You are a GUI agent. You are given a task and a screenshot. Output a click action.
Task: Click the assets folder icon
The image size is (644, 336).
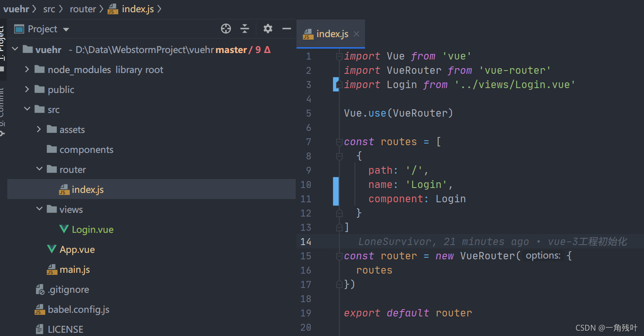click(52, 129)
